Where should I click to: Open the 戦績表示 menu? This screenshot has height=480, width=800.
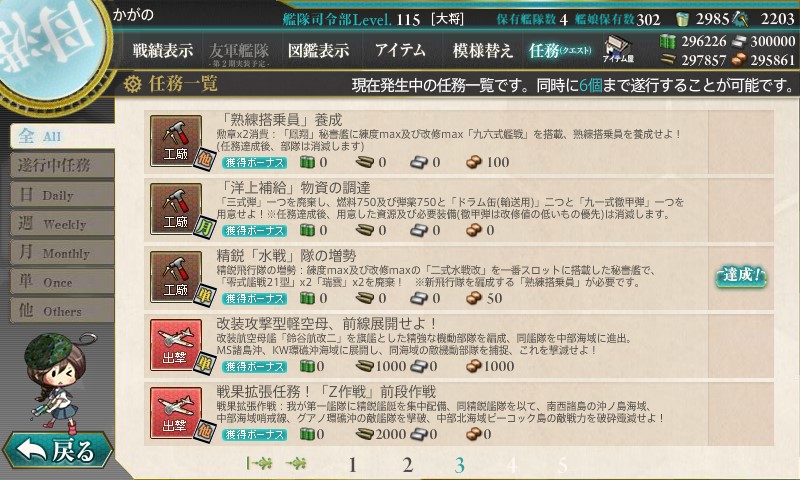coord(163,50)
